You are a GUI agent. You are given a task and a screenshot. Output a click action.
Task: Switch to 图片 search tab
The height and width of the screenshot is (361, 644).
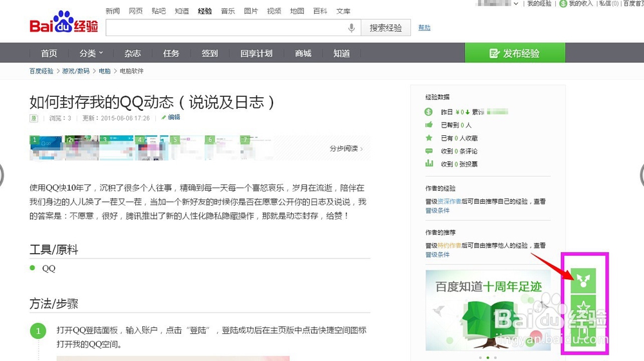click(x=251, y=11)
